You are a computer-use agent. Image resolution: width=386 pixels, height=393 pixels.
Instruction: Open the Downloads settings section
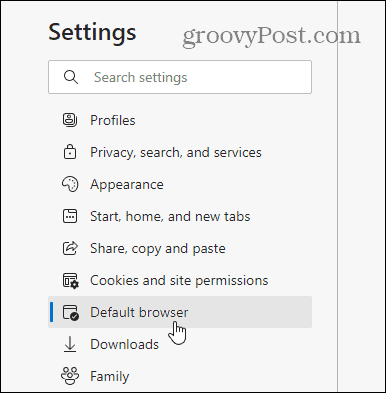180,344
